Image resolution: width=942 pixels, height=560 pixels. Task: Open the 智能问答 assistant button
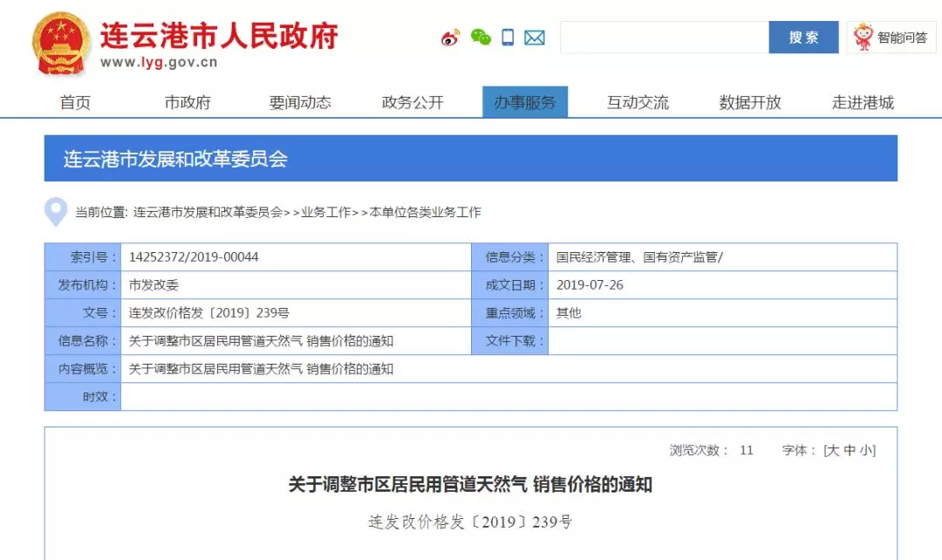coord(891,38)
